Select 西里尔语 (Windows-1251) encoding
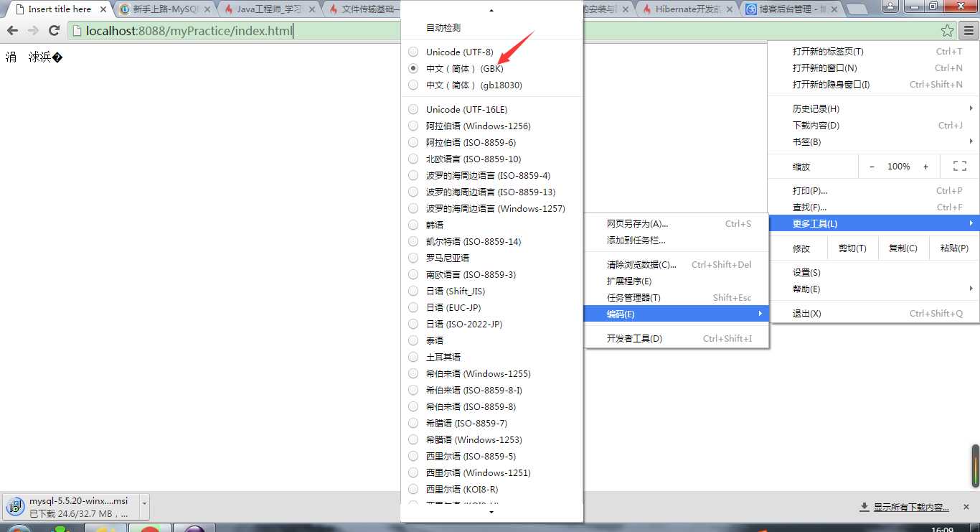This screenshot has width=980, height=532. (492, 472)
